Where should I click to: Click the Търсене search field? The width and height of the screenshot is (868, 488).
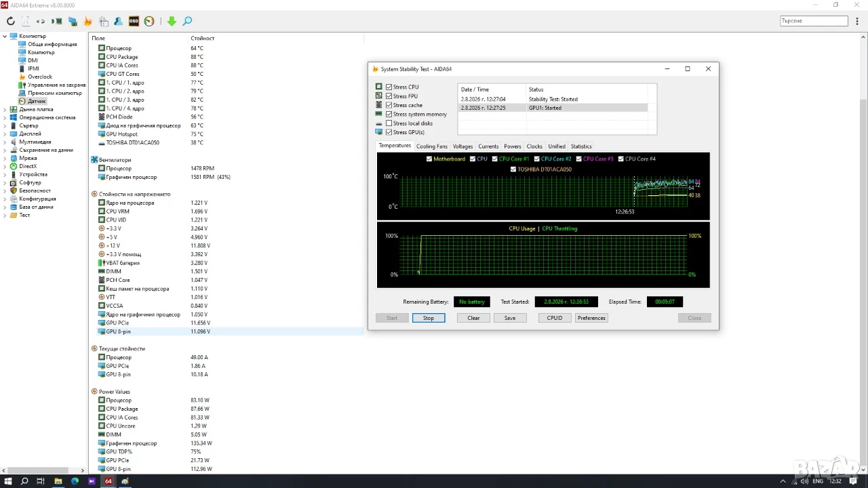(814, 21)
